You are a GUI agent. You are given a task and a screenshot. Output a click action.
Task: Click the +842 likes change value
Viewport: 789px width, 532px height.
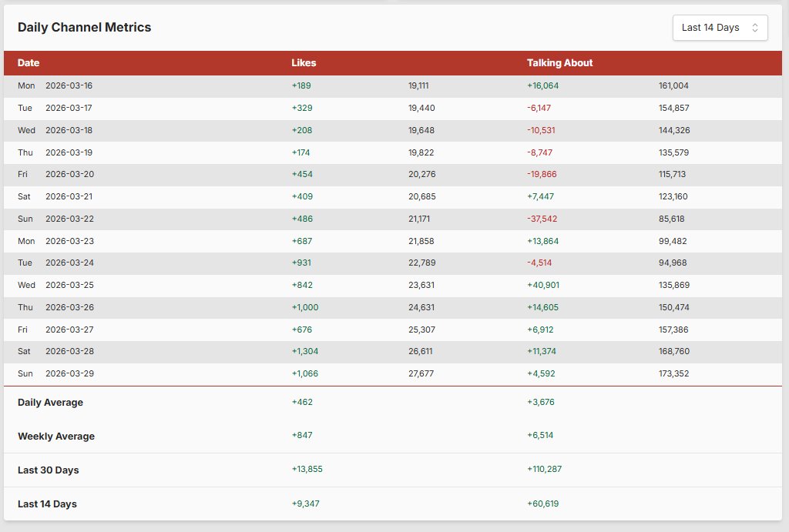point(302,285)
